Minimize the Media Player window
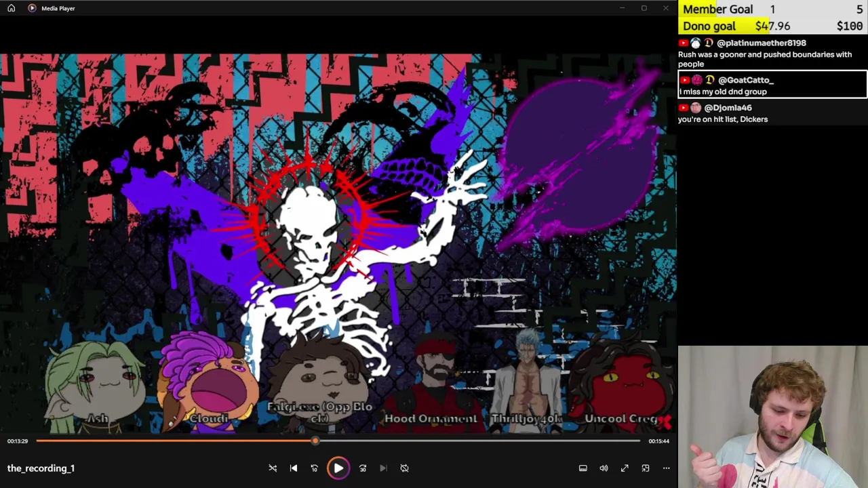The width and height of the screenshot is (868, 488). point(622,8)
